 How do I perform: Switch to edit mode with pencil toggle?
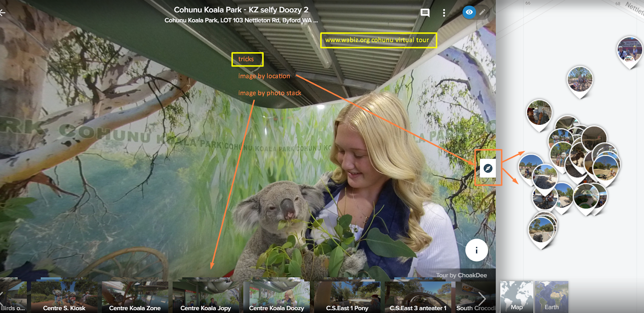point(483,12)
